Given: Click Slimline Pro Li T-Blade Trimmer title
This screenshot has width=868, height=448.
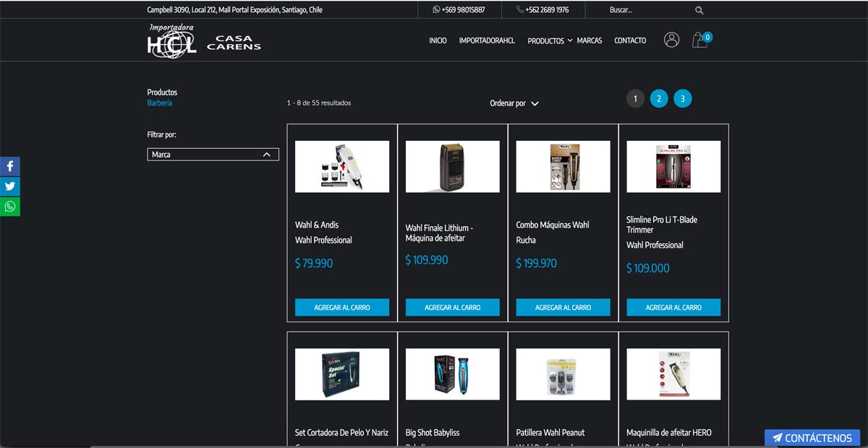Looking at the screenshot, I should pos(662,225).
